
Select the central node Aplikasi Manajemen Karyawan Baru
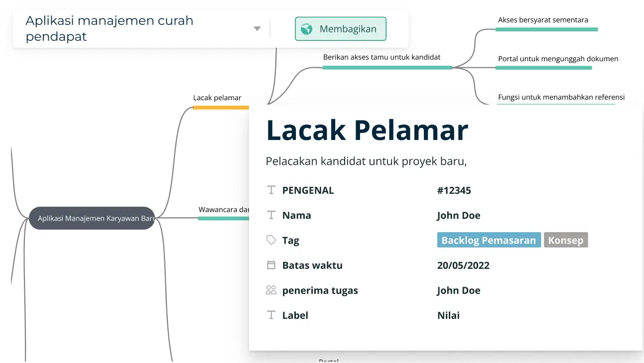click(x=92, y=218)
